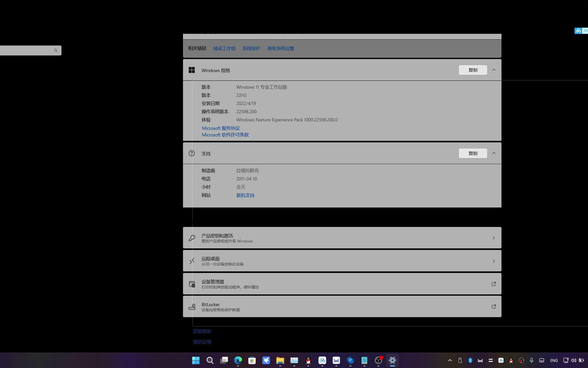Click the USB safely remove tray icon
This screenshot has height=368, width=588.
coord(460,360)
